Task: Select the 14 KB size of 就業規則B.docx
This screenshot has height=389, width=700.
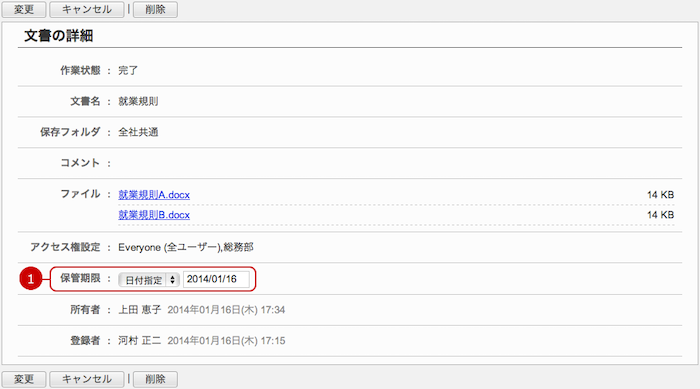Action: pyautogui.click(x=660, y=215)
